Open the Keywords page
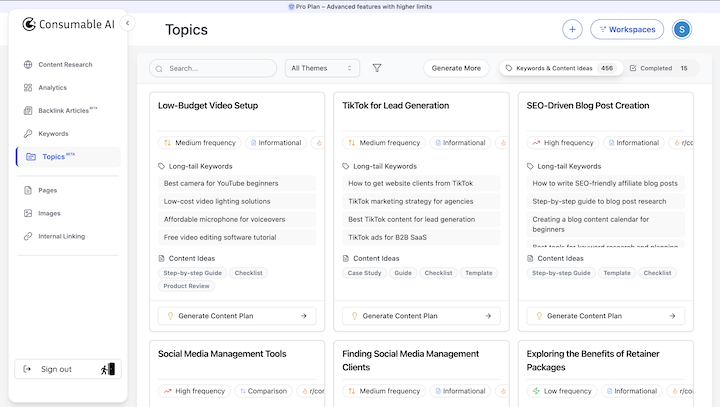 [x=53, y=133]
